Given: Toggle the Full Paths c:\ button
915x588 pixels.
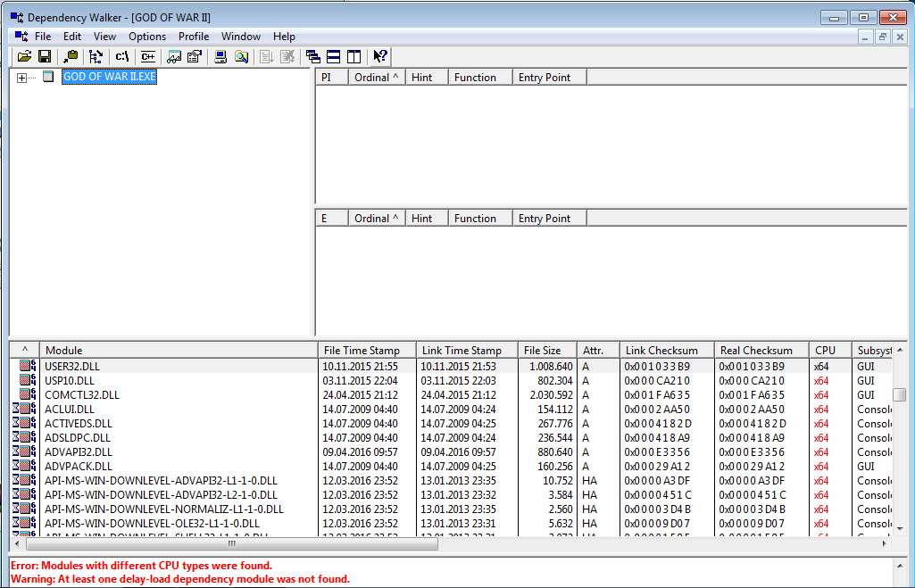Looking at the screenshot, I should pyautogui.click(x=122, y=56).
